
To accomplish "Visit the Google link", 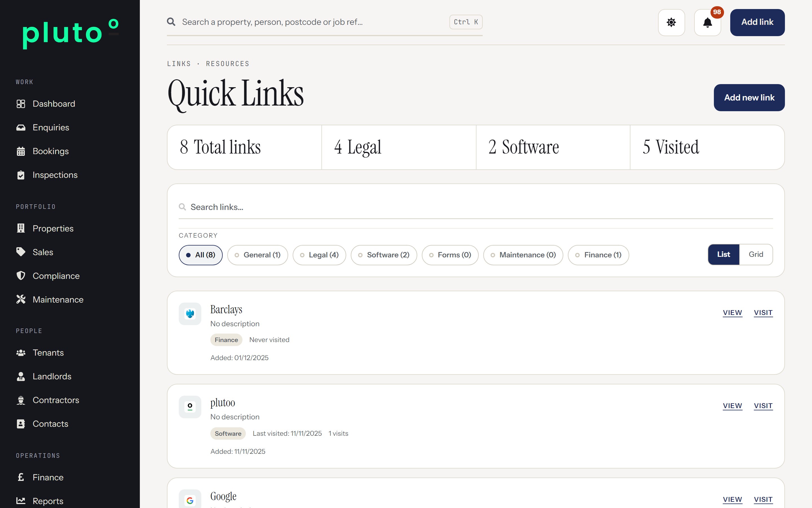I will pyautogui.click(x=763, y=500).
